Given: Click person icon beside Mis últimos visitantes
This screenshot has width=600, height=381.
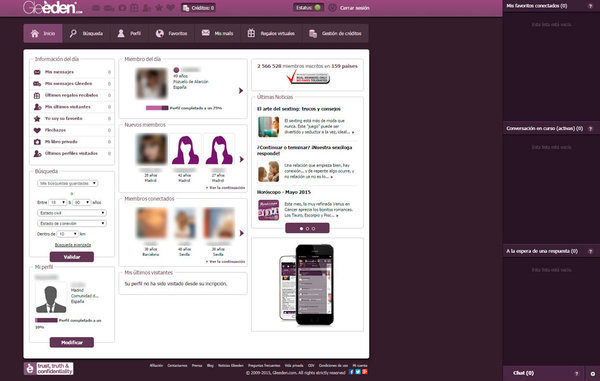Looking at the screenshot, I should (x=37, y=107).
